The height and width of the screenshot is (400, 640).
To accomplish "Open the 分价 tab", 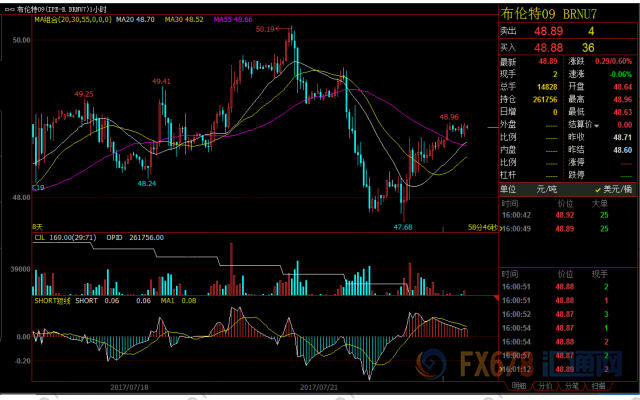I will point(545,385).
